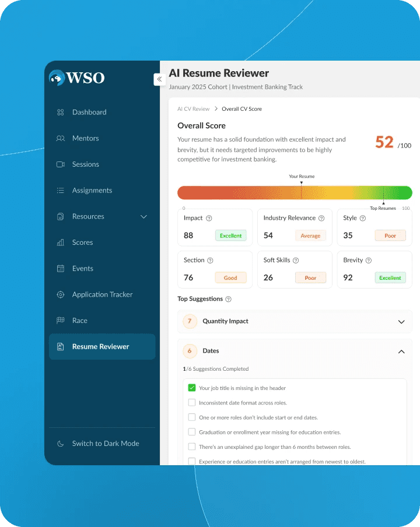Click the Poor badge on Soft Skills card
The image size is (420, 527).
[x=310, y=277]
